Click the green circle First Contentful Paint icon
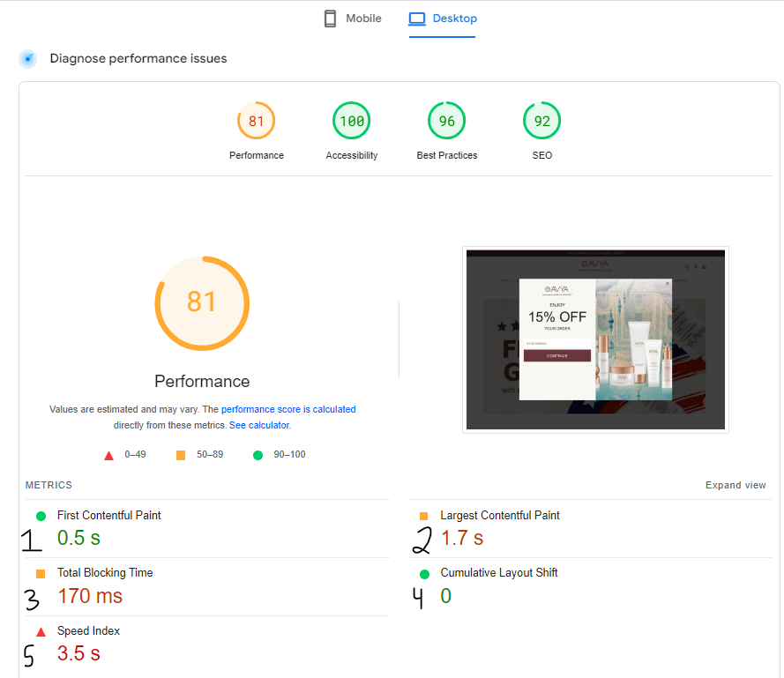The width and height of the screenshot is (784, 678). point(41,516)
